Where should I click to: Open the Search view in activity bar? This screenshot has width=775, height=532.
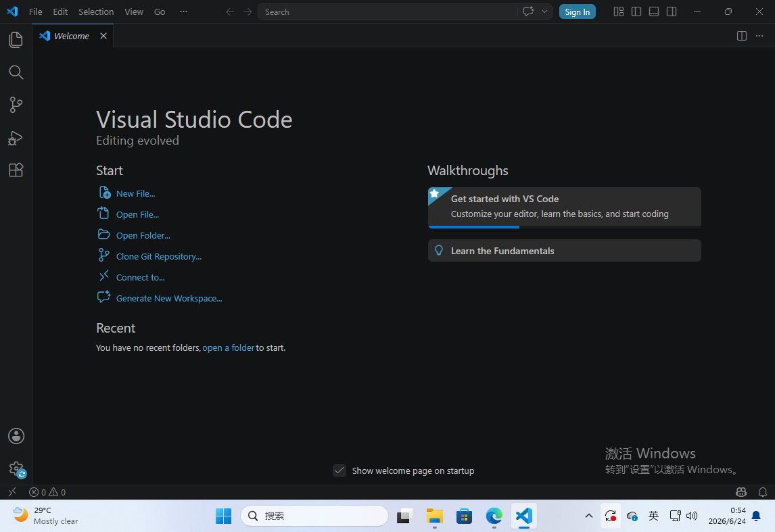pos(16,72)
